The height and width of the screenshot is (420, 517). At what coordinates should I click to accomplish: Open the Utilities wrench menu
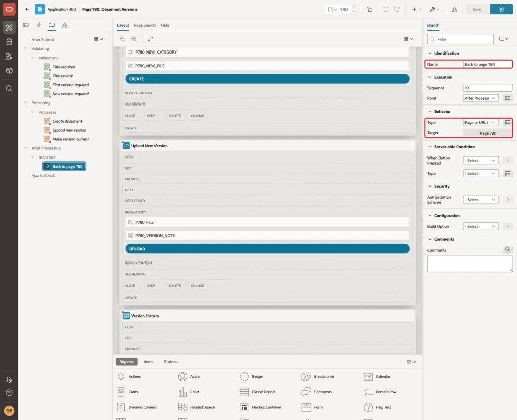434,9
